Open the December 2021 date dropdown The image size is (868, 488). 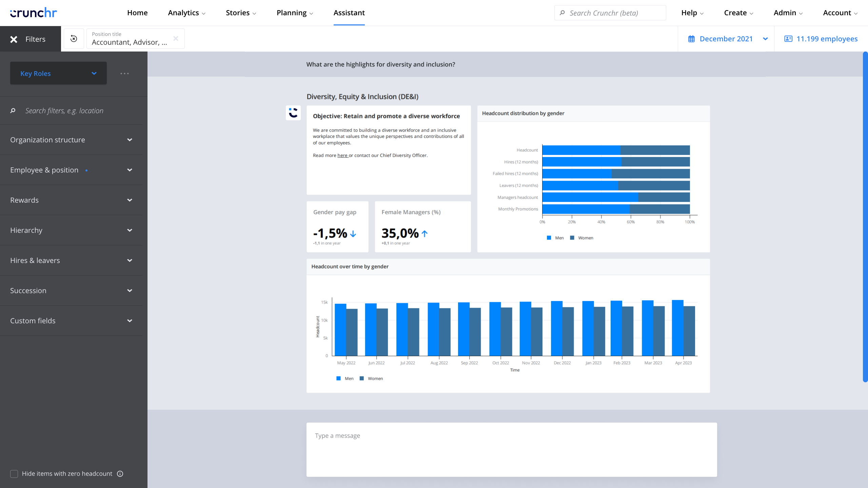click(765, 39)
